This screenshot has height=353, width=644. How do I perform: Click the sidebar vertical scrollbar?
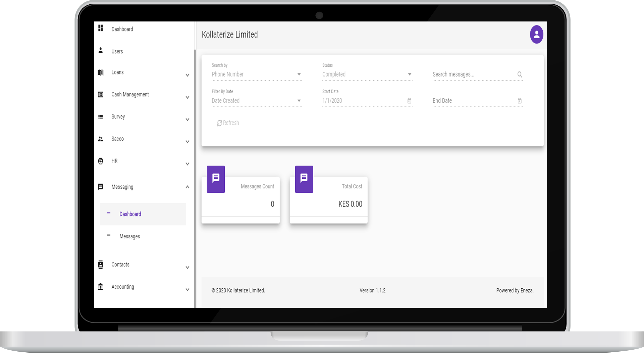pyautogui.click(x=195, y=179)
